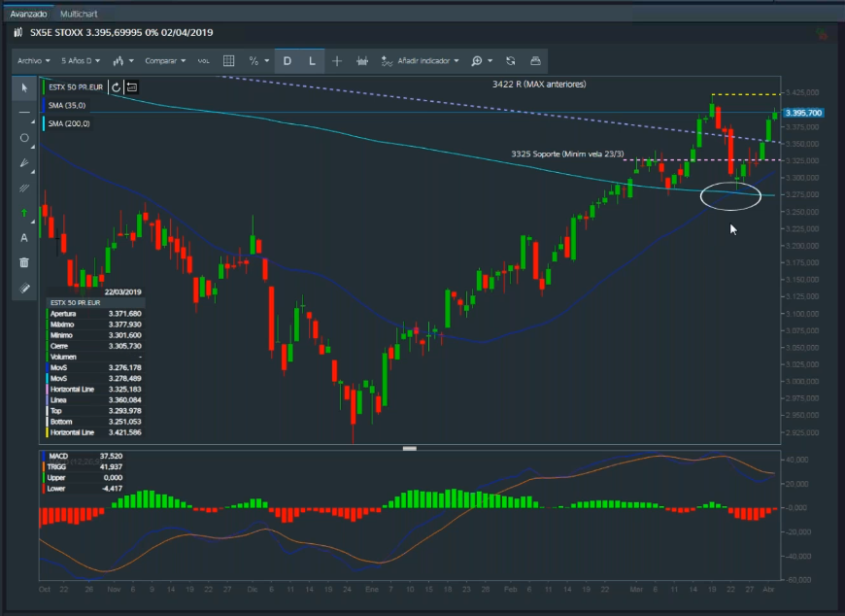Toggle the crosshair cursor button
845x616 pixels.
pos(337,60)
